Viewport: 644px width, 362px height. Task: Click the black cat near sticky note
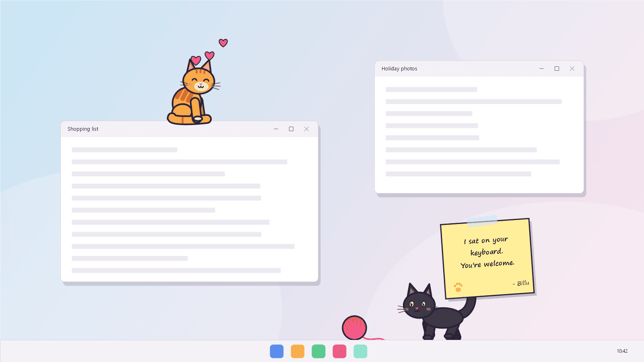[x=437, y=312]
